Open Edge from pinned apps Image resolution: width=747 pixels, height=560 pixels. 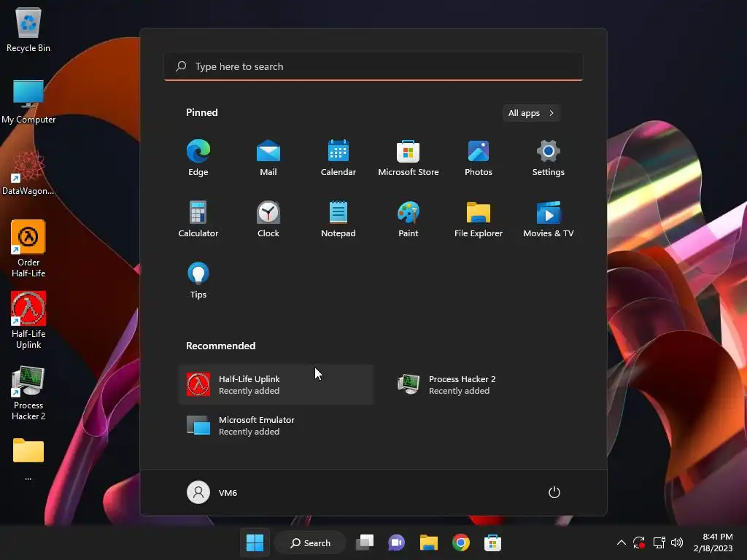tap(198, 158)
